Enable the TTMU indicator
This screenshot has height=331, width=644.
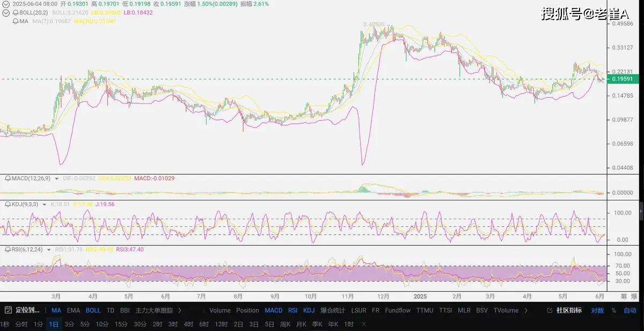[425, 310]
